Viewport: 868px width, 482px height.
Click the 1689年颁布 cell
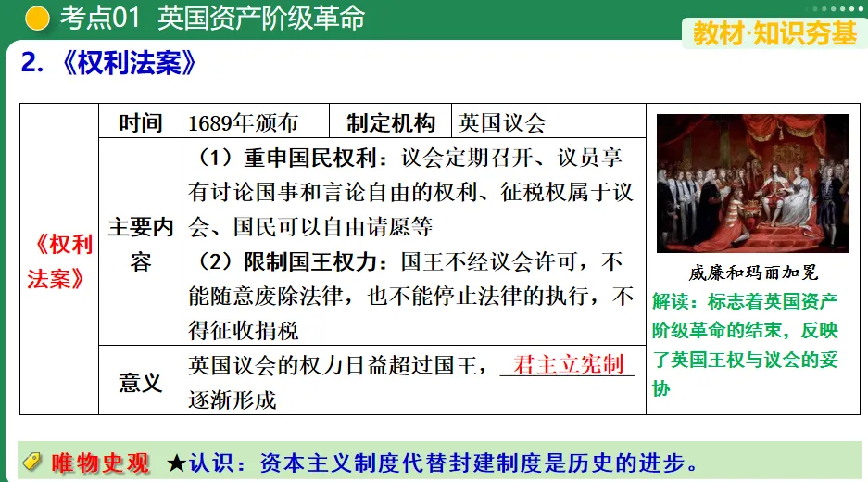(x=256, y=121)
